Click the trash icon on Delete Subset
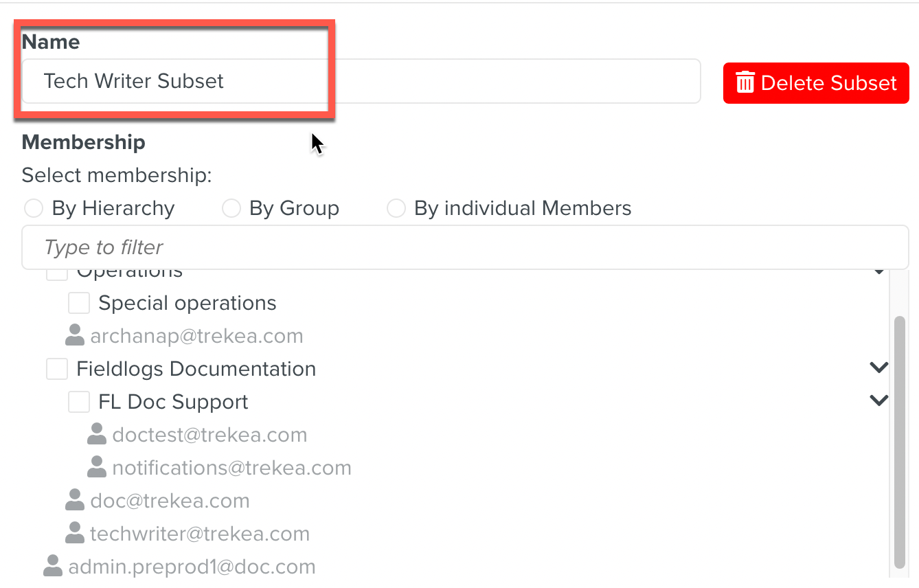The width and height of the screenshot is (919, 588). point(745,83)
